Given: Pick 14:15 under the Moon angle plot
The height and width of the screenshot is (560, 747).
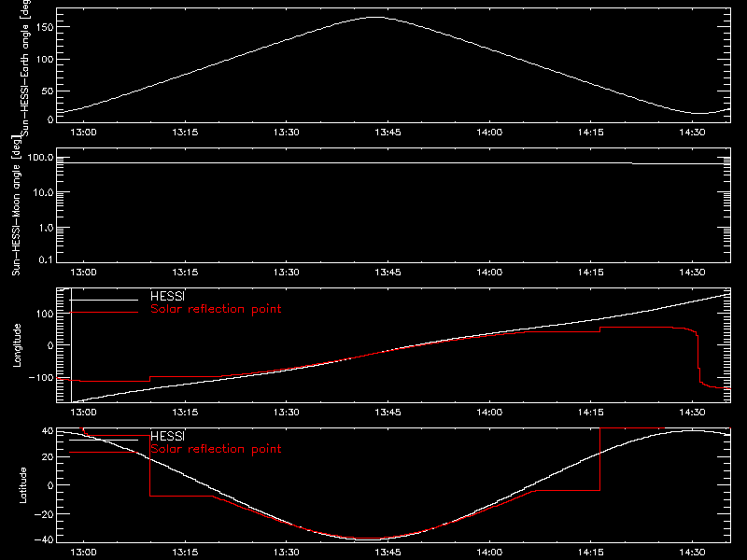Looking at the screenshot, I should pos(591,272).
